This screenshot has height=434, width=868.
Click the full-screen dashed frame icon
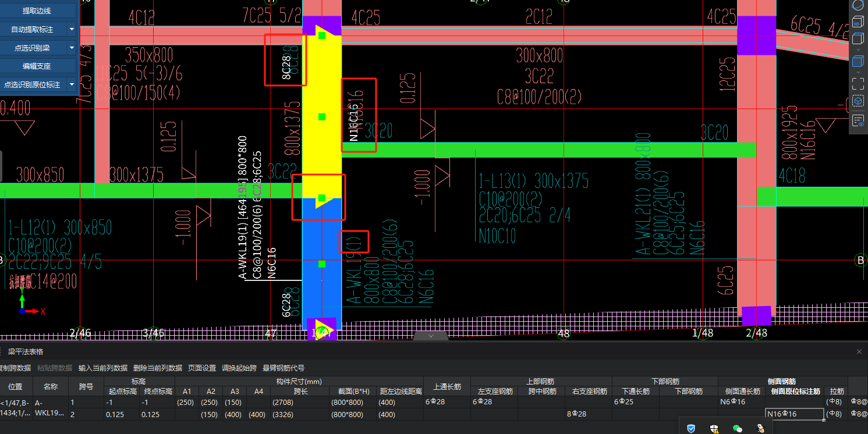click(858, 83)
